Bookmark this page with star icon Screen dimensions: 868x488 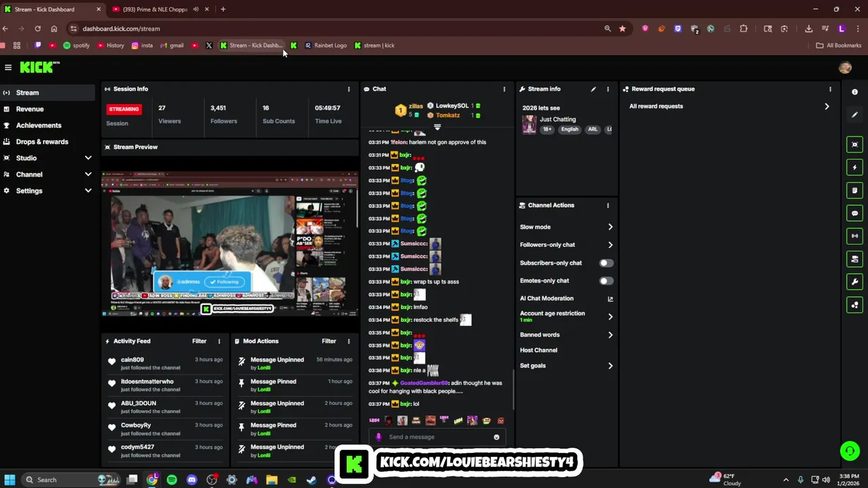click(x=623, y=28)
